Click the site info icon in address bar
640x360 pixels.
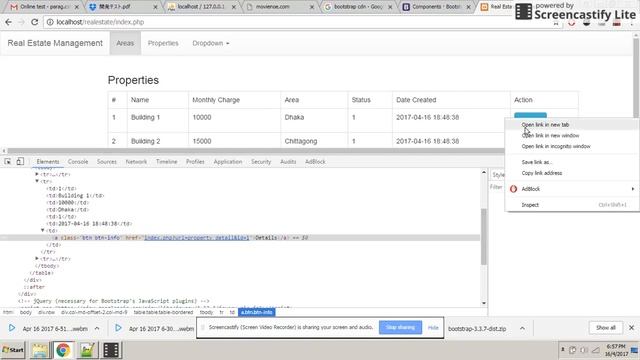(x=50, y=22)
